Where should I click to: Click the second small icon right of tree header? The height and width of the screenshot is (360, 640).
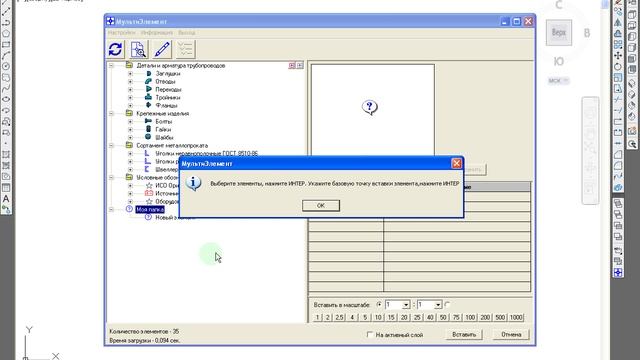pos(300,65)
